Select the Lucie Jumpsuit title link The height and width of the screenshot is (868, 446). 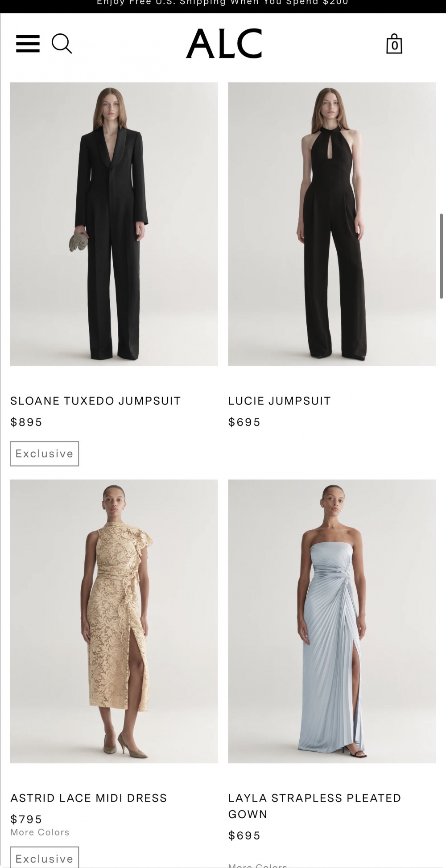click(x=280, y=401)
